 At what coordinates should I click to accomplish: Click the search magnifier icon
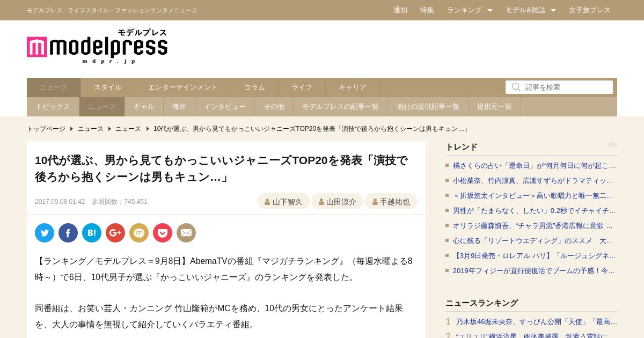click(516, 87)
